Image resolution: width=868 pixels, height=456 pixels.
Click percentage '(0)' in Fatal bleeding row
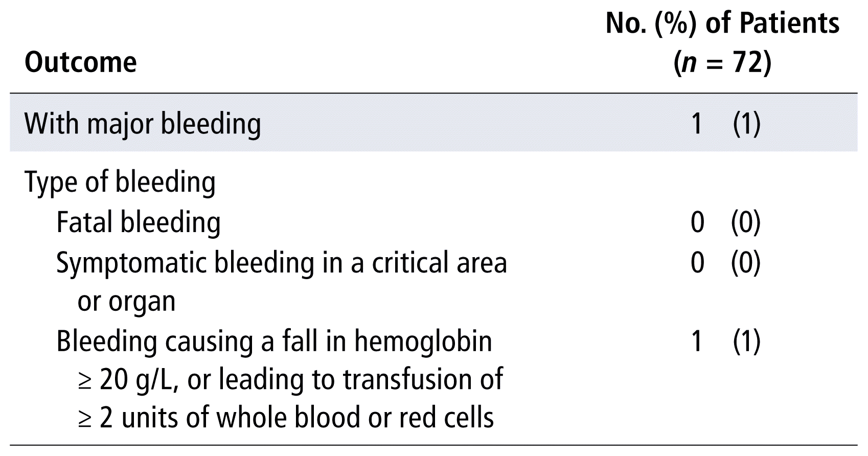pyautogui.click(x=746, y=222)
